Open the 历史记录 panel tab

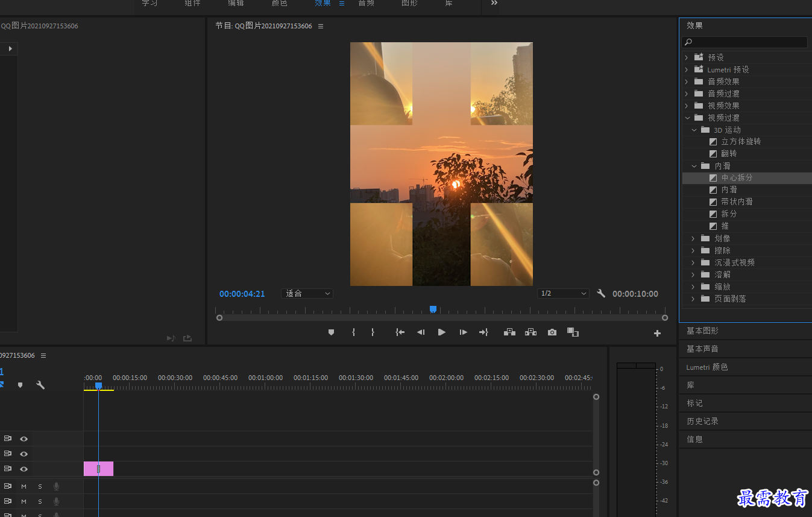[x=702, y=421]
